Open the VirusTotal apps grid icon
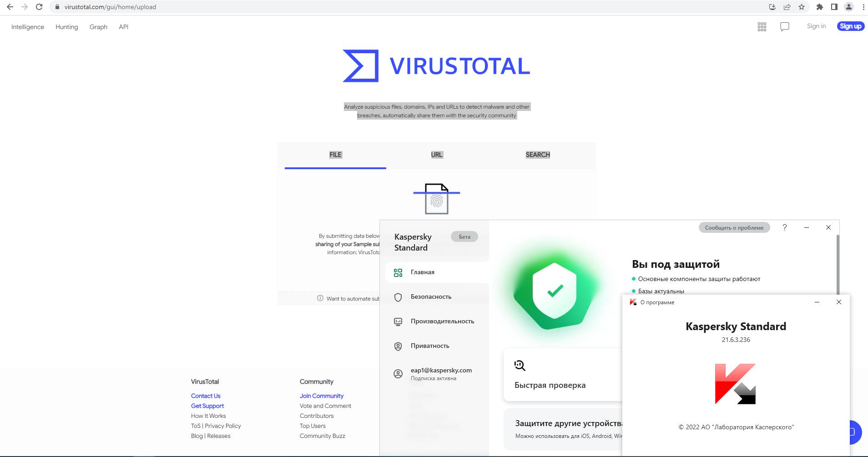 point(762,27)
